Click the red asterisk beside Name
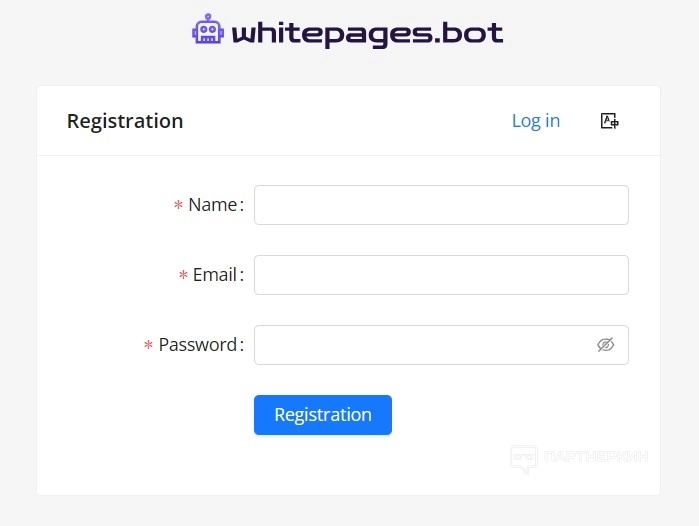The width and height of the screenshot is (699, 526). click(x=178, y=206)
